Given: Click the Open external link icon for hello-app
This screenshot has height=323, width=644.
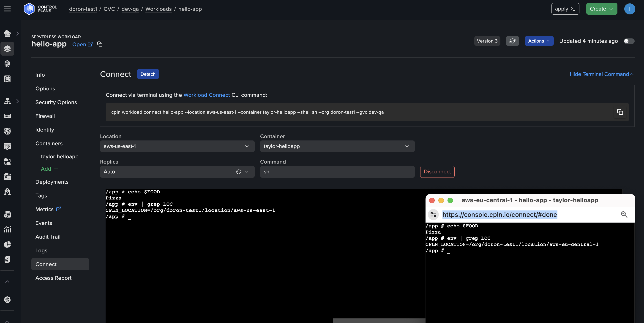Looking at the screenshot, I should coord(90,44).
